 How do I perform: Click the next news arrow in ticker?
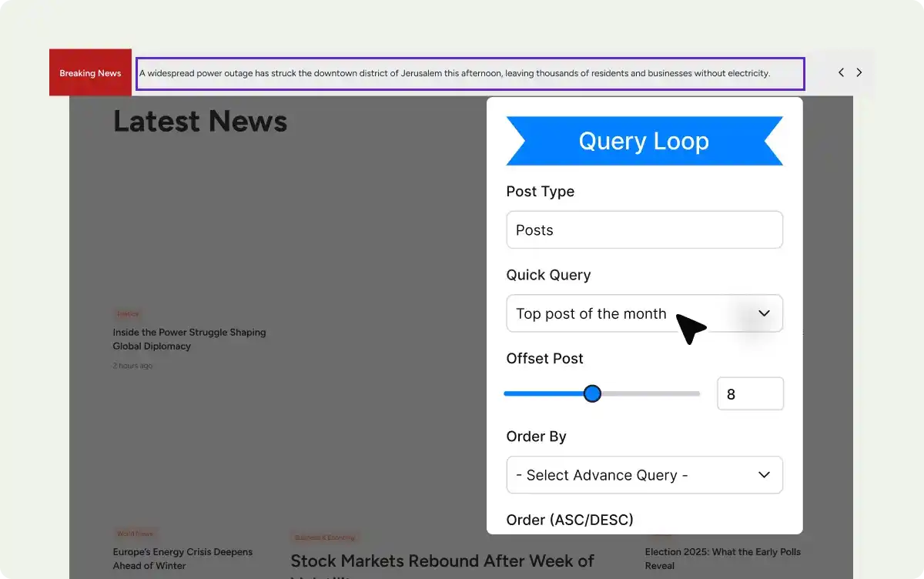click(x=859, y=72)
